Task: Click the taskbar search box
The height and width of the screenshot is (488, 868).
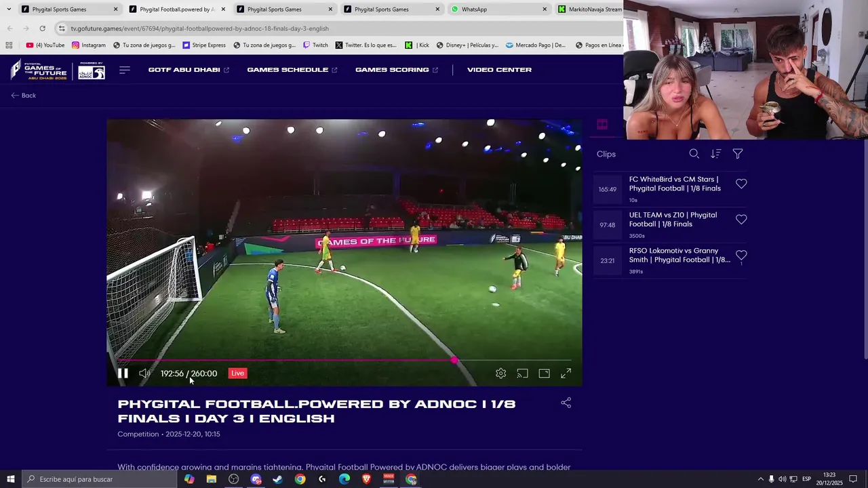Action: pyautogui.click(x=99, y=479)
